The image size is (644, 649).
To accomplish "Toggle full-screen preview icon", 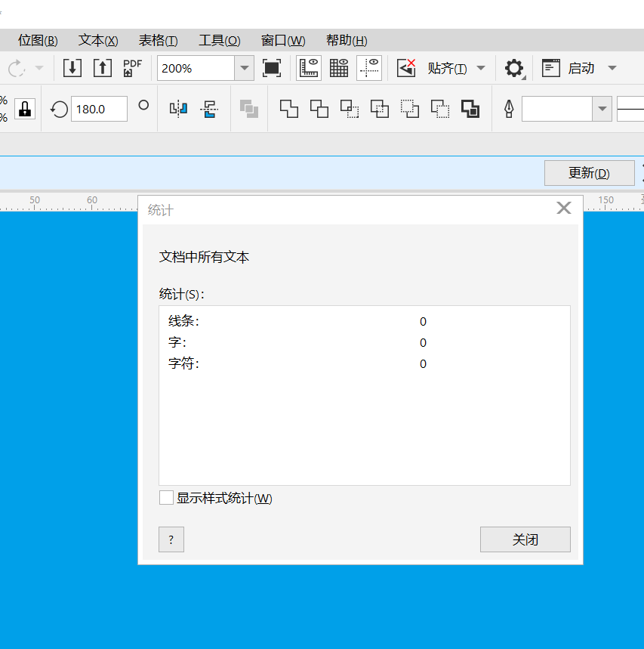I will [x=272, y=68].
